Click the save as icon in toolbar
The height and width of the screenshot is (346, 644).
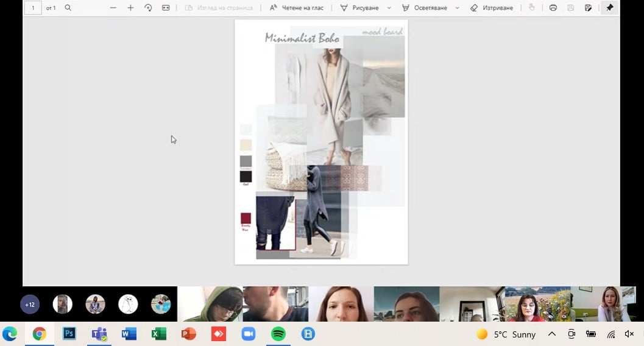588,8
